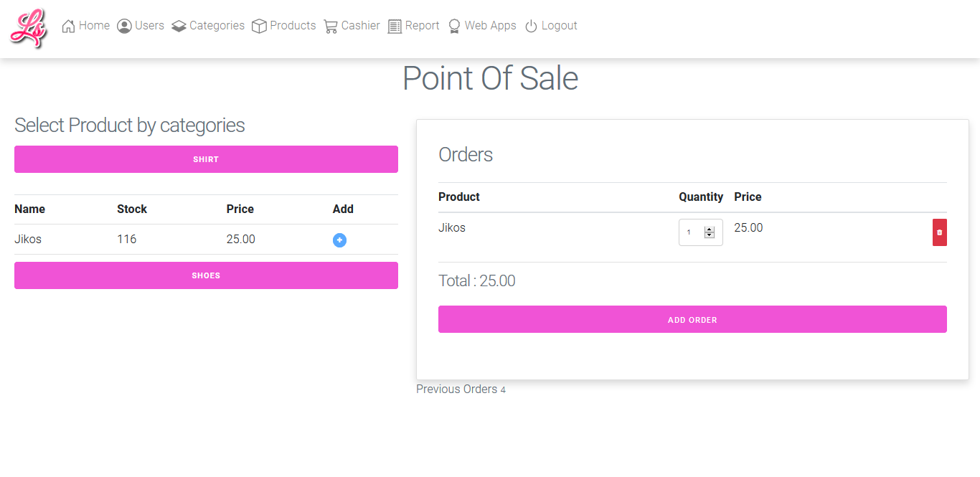980x477 pixels.
Task: Remove Jikos with the red trash button
Action: pyautogui.click(x=939, y=232)
